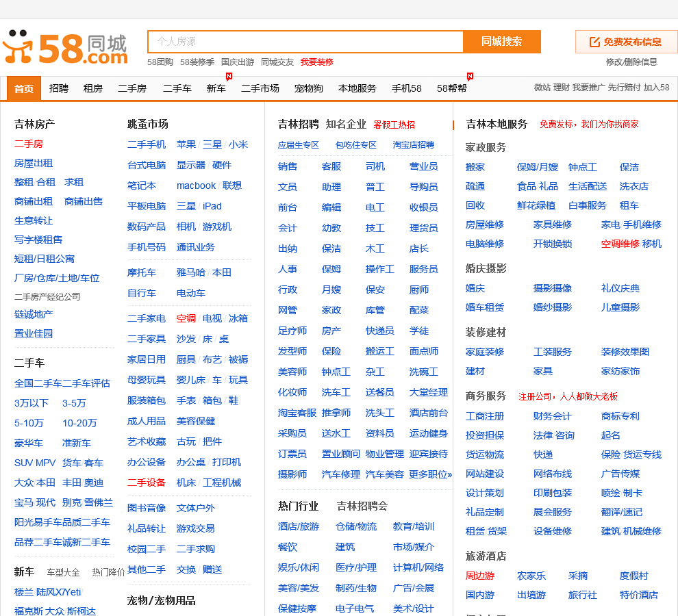Click 校园二手 link
This screenshot has height=616, width=678.
146,549
